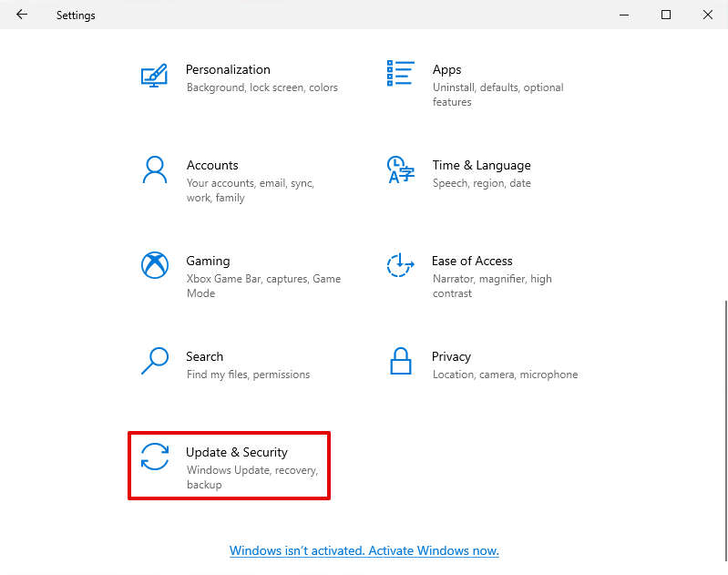Image resolution: width=728 pixels, height=575 pixels.
Task: Click 'Uninstall, defaults, optional features' description
Action: (497, 95)
